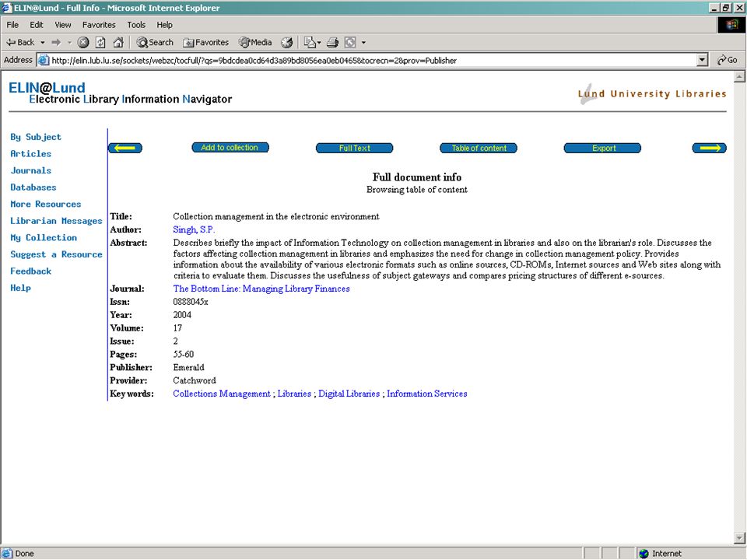The width and height of the screenshot is (747, 560).
Task: Stop page loading with the Stop icon
Action: [x=83, y=42]
